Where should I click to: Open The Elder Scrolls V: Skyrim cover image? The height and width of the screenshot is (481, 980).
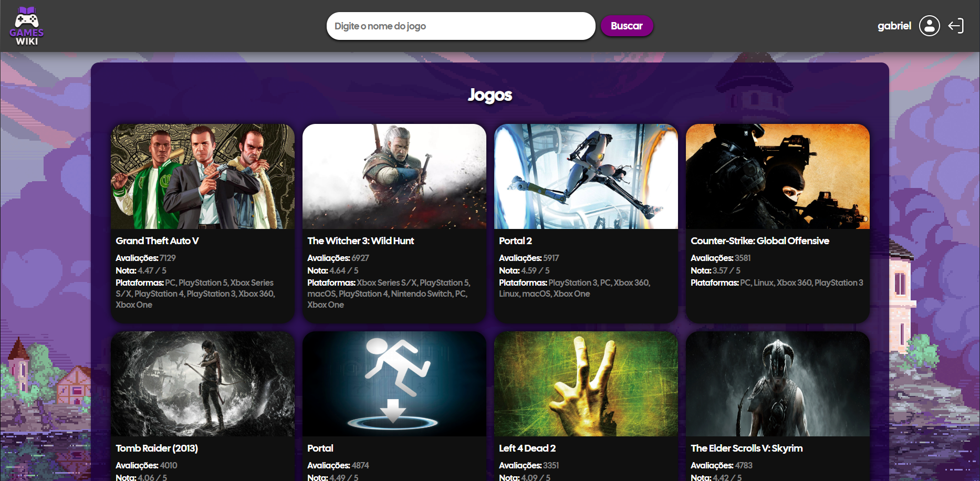pos(778,384)
